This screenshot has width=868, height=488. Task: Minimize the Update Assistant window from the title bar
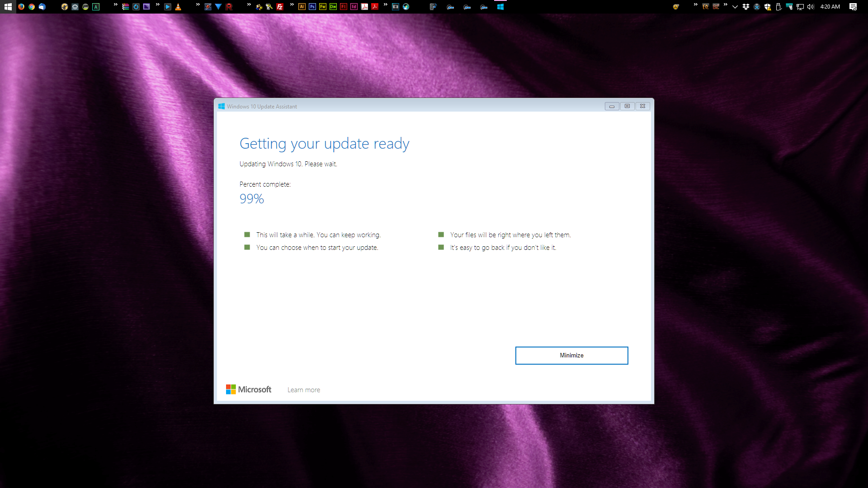click(612, 106)
